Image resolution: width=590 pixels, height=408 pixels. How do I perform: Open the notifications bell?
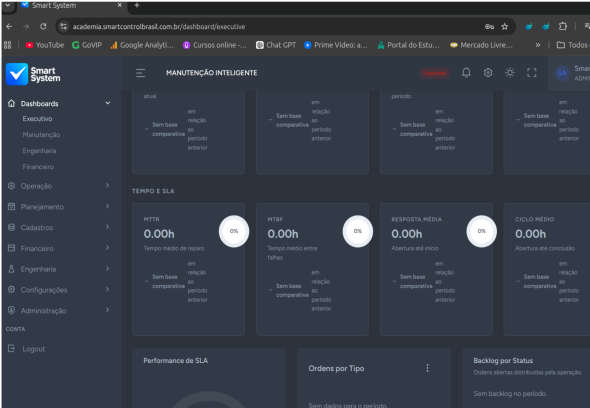click(466, 73)
